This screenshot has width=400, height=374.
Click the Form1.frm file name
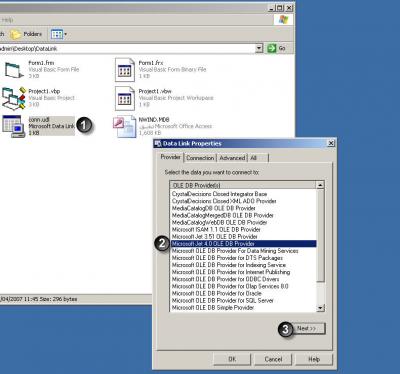[x=41, y=63]
